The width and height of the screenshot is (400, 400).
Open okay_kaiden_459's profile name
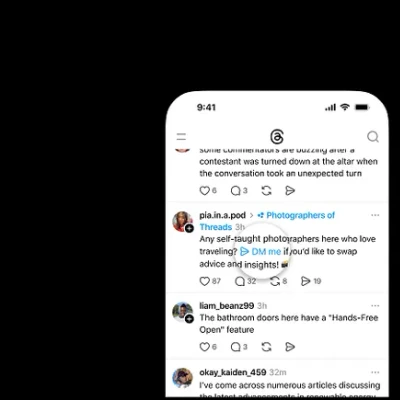[233, 372]
